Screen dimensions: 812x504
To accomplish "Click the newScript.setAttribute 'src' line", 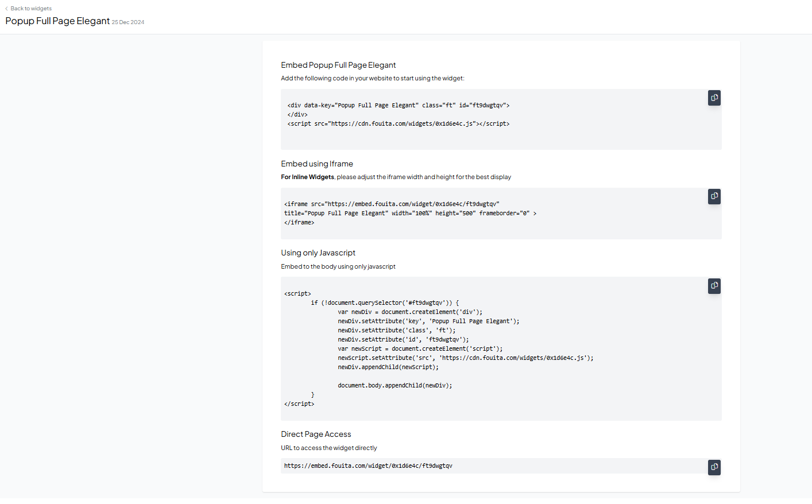I will [466, 358].
